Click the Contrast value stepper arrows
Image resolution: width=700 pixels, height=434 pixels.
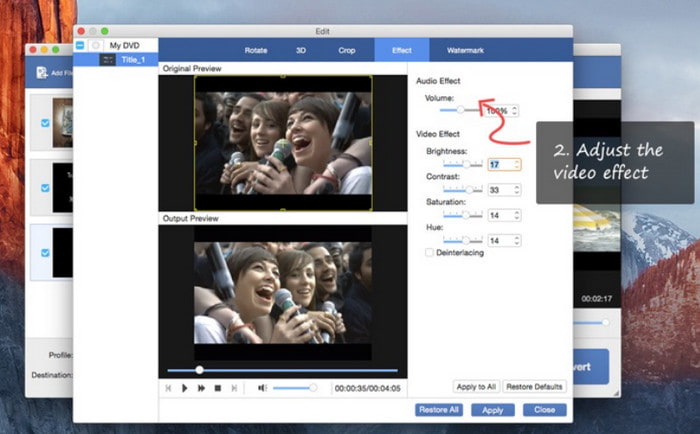click(x=517, y=190)
